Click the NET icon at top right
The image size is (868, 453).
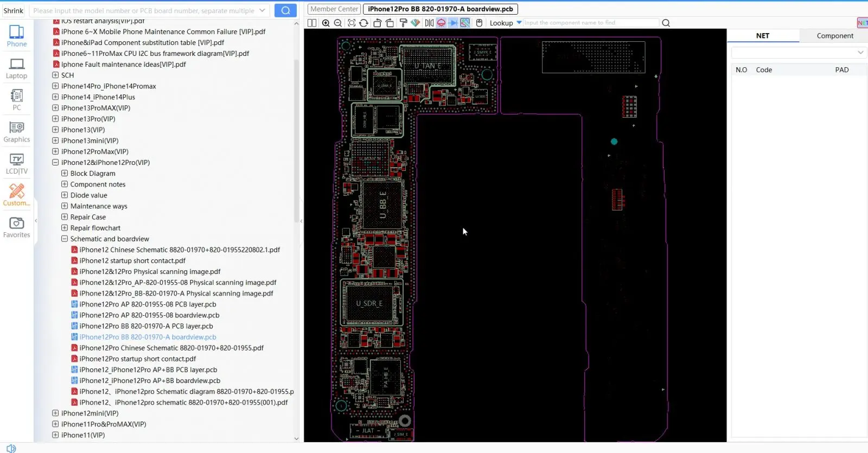(862, 23)
